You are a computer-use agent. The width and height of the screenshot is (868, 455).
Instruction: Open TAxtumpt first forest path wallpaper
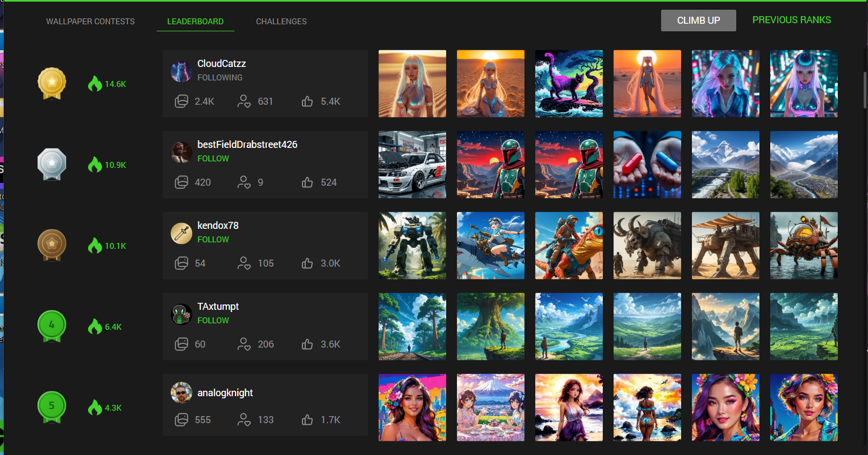[412, 327]
